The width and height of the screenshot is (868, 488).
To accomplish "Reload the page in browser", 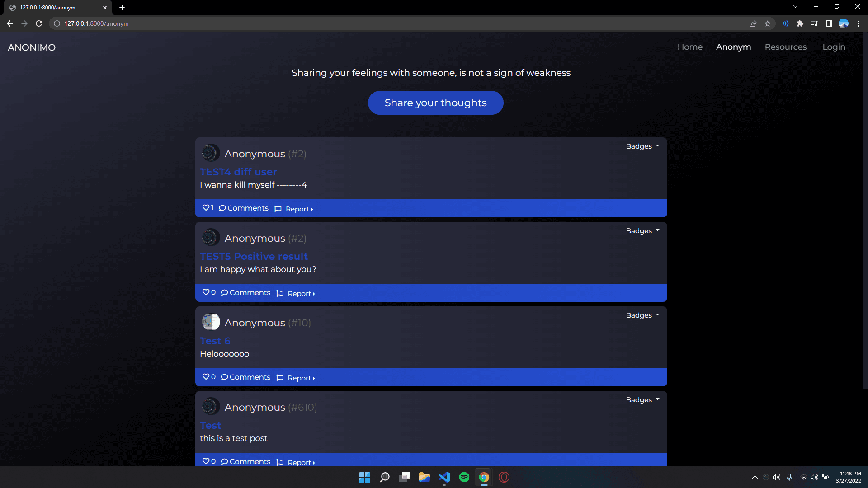I will [39, 23].
